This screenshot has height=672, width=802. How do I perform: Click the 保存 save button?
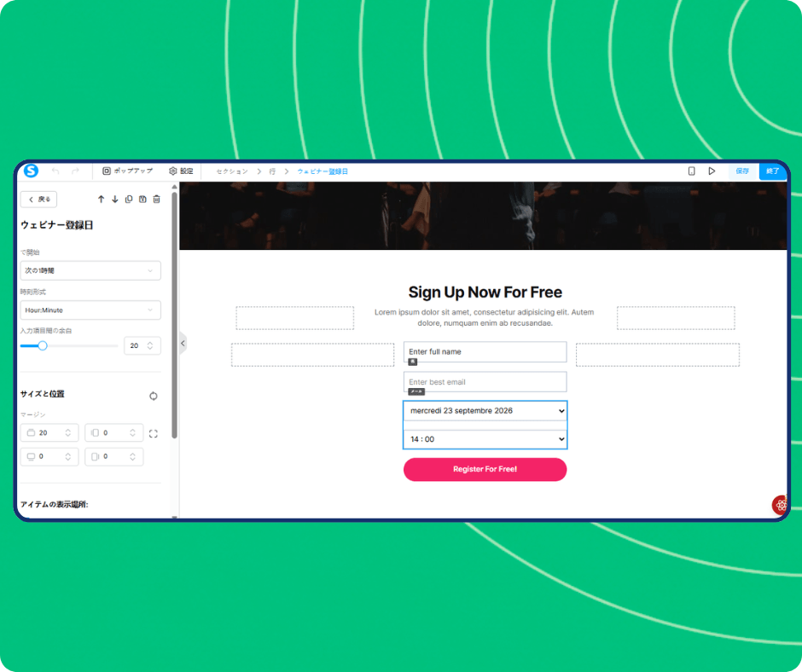[742, 171]
